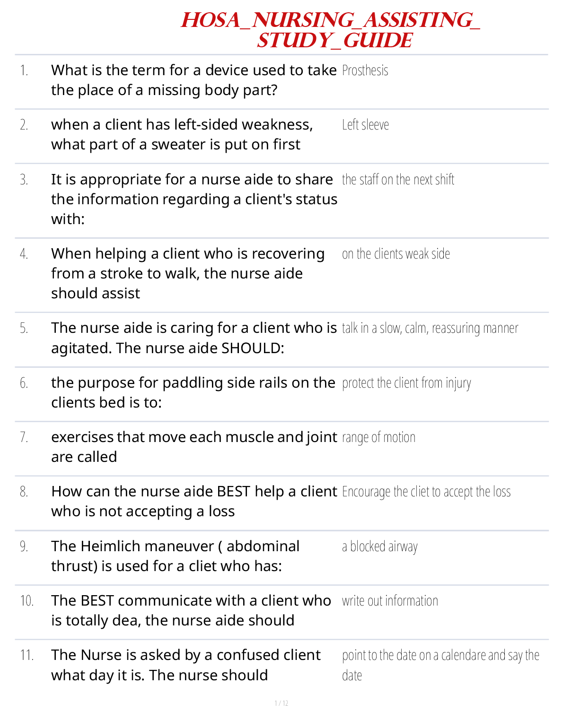This screenshot has width=563, height=728.
Task: Click "Encourage the cliet to accept the loss"
Action: click(426, 492)
